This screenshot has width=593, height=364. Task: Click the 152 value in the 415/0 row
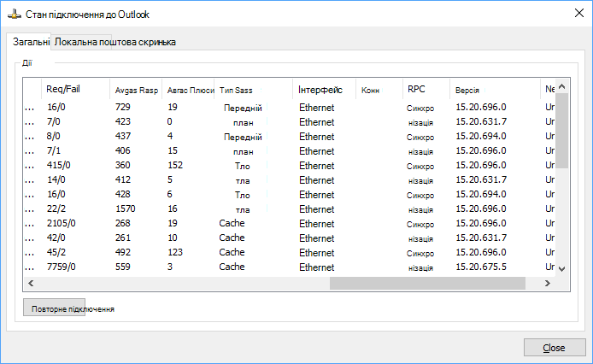click(x=175, y=166)
